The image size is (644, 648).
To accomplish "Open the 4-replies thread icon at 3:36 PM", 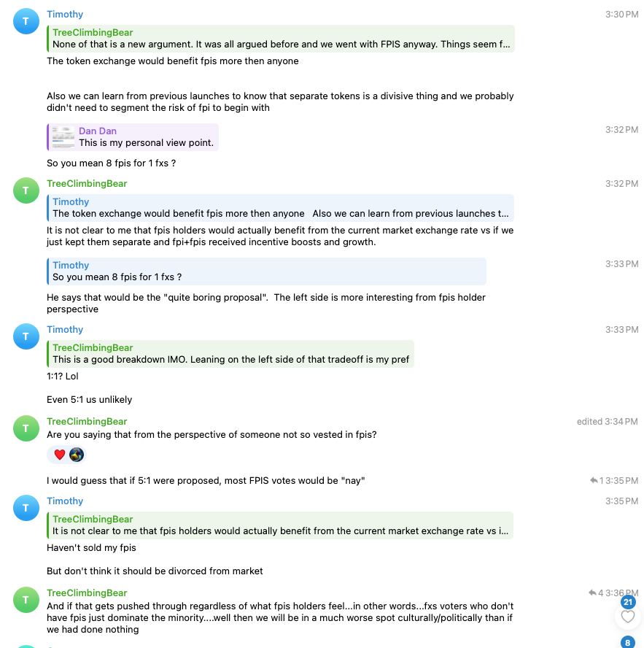I will [594, 593].
